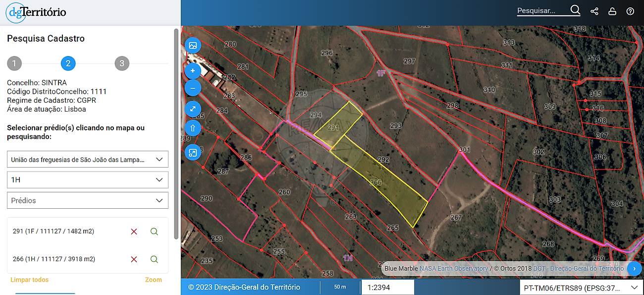
Task: Zoom in with the plus button
Action: pyautogui.click(x=193, y=71)
